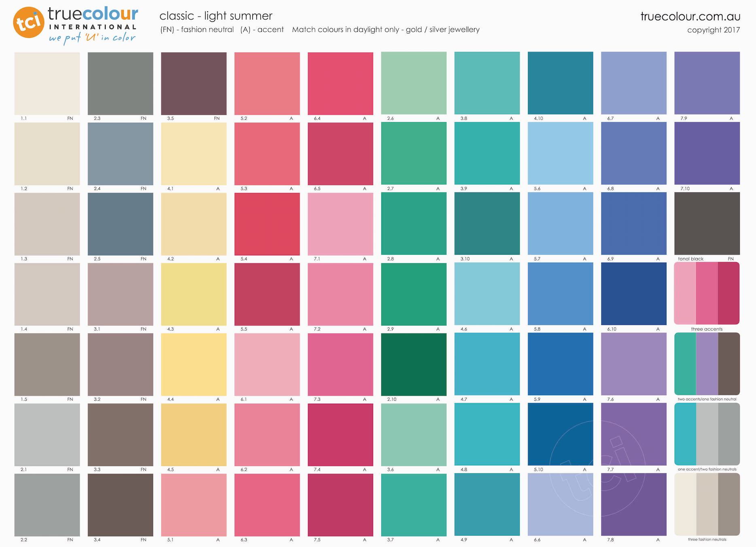Choose the dark plum 3.5 swatch
Screen dimensions: 756x547
(x=193, y=83)
